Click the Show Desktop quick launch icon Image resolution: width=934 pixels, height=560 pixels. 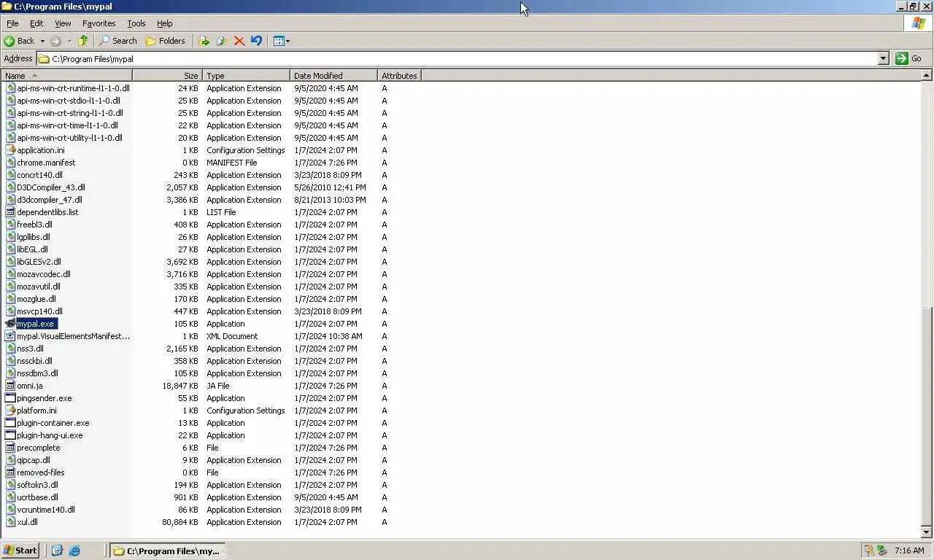tap(57, 551)
